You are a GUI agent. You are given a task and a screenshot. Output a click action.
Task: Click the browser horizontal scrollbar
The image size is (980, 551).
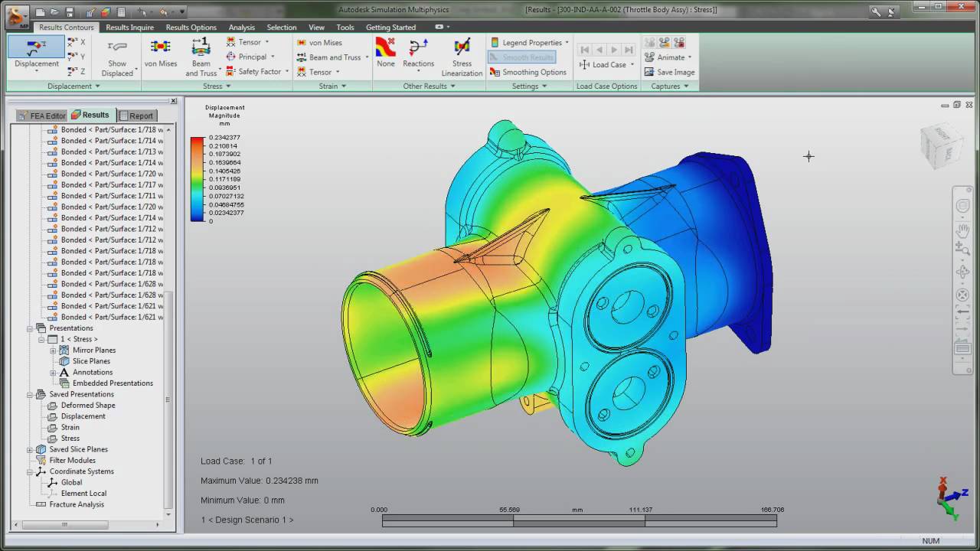pyautogui.click(x=64, y=524)
